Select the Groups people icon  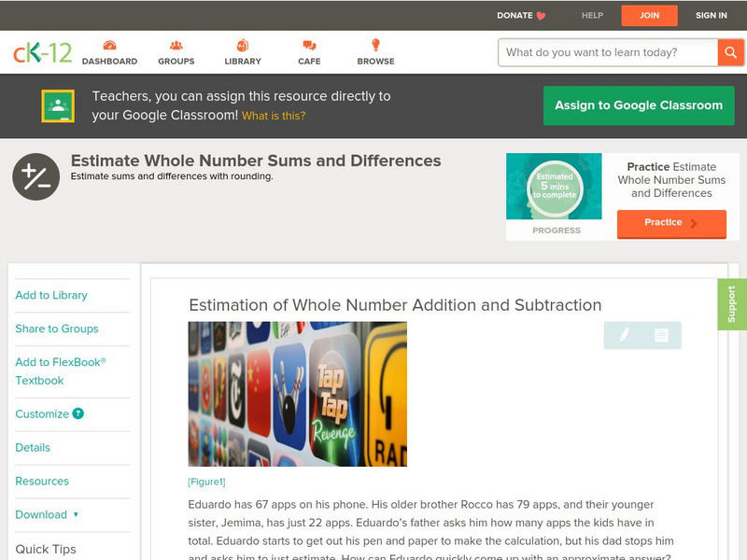coord(175,44)
